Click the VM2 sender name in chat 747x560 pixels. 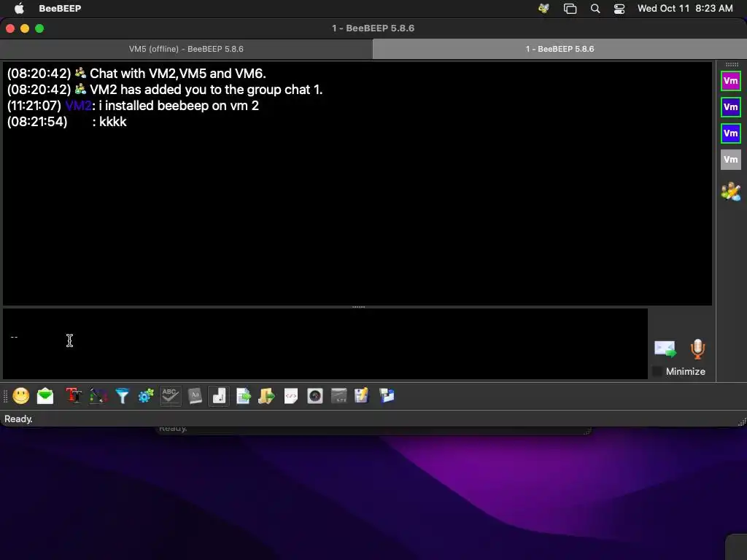point(78,106)
